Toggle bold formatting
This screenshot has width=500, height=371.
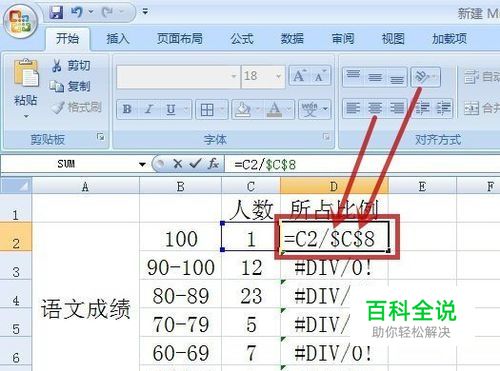tap(127, 109)
